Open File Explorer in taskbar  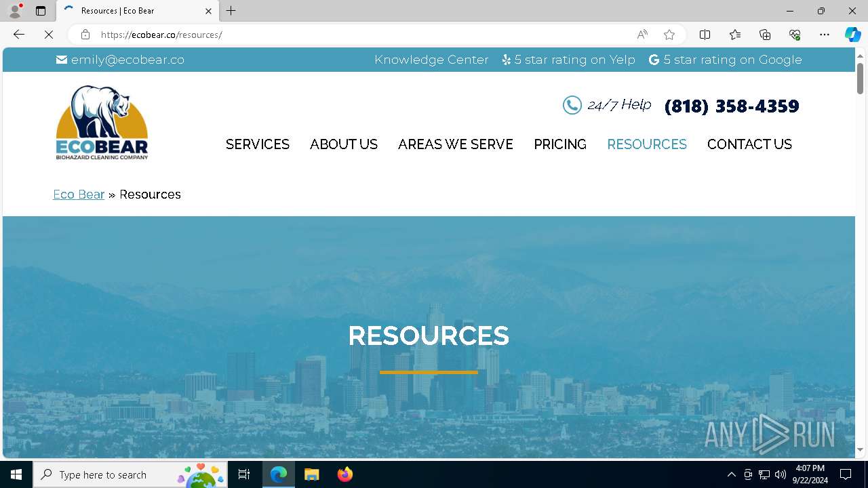pos(311,474)
